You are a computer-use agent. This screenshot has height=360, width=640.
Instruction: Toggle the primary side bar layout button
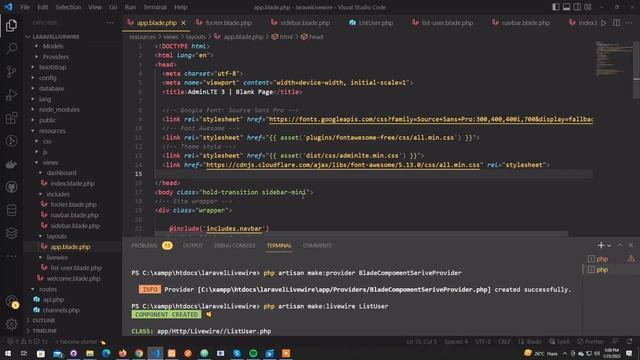pos(556,7)
